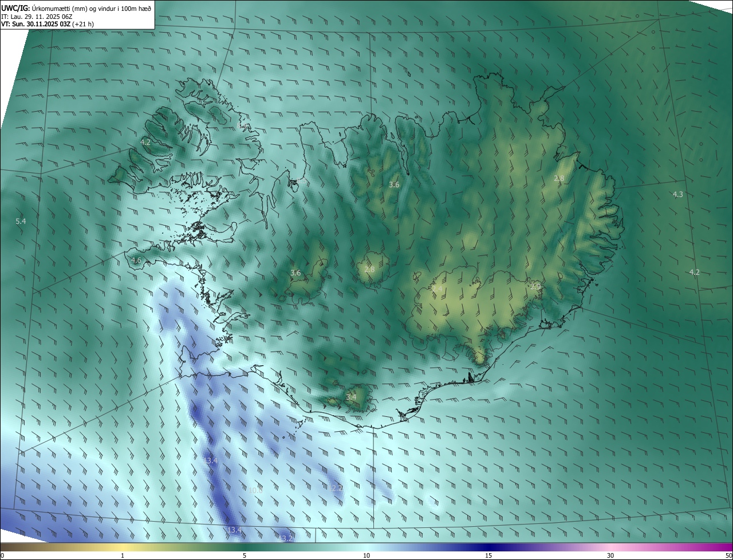The image size is (733, 560).
Task: Click the color bar label 15
Action: pos(488,555)
